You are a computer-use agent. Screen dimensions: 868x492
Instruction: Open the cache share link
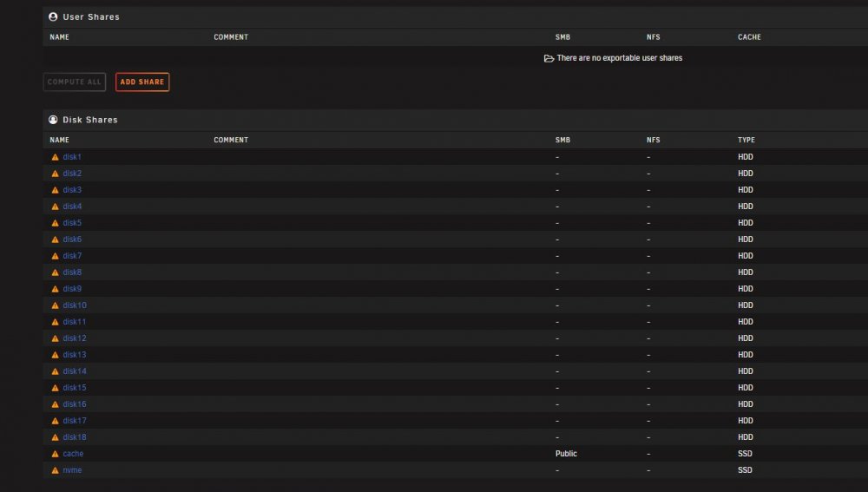[73, 454]
